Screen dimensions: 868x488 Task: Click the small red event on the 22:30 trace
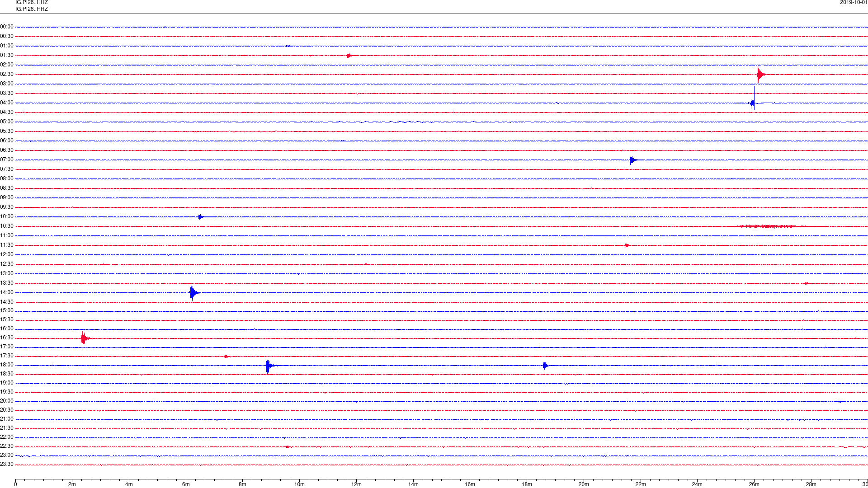[288, 447]
